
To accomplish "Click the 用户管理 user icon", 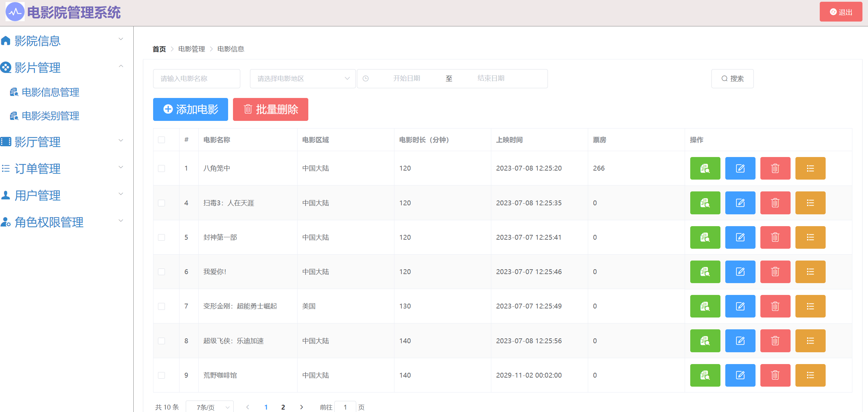I will click(x=6, y=195).
